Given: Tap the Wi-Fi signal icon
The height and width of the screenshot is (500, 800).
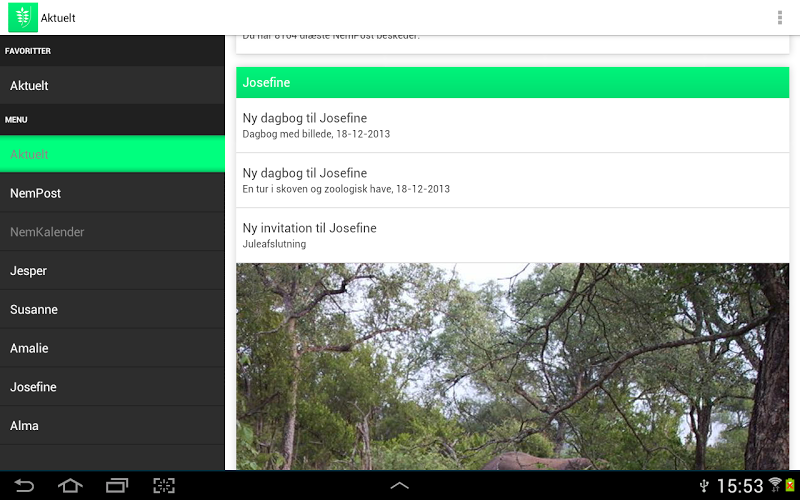Looking at the screenshot, I should (775, 484).
